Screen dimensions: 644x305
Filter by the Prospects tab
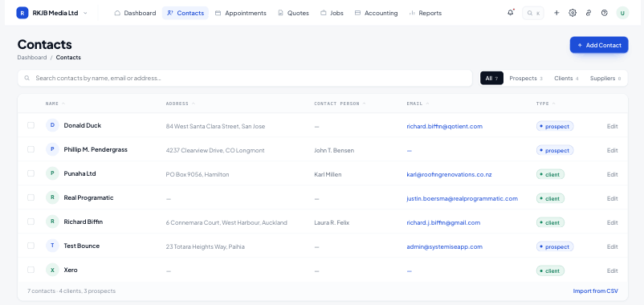526,78
